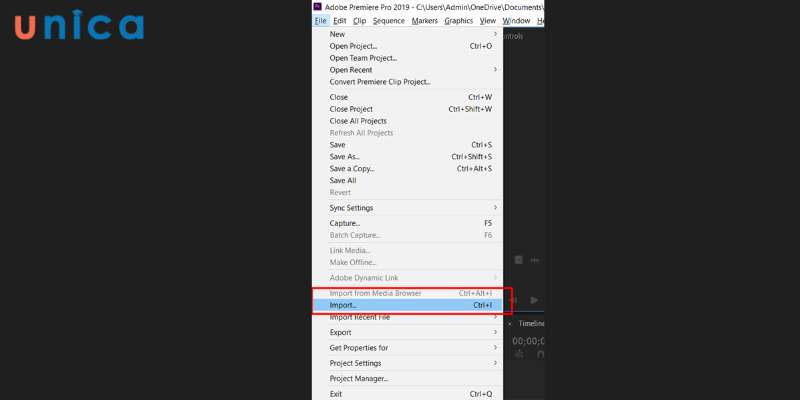Select Close Project menu entry
This screenshot has width=800, height=400.
click(407, 109)
